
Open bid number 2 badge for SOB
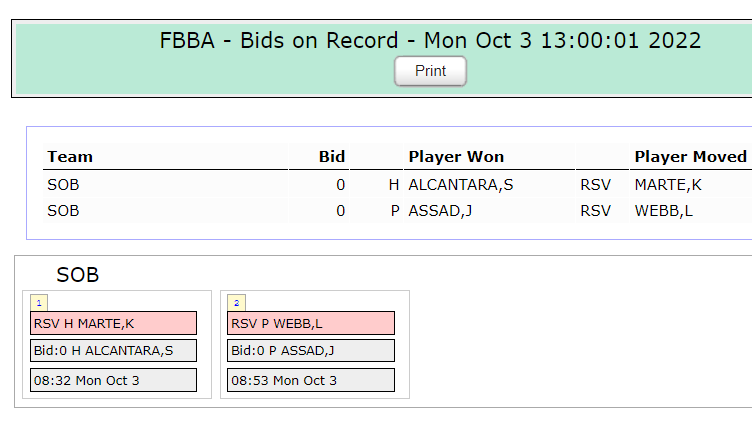[236, 303]
